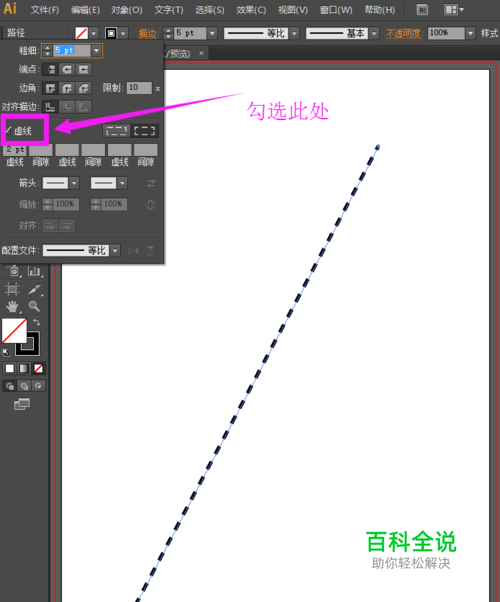Select the Slice tool
This screenshot has width=500, height=602.
[34, 289]
